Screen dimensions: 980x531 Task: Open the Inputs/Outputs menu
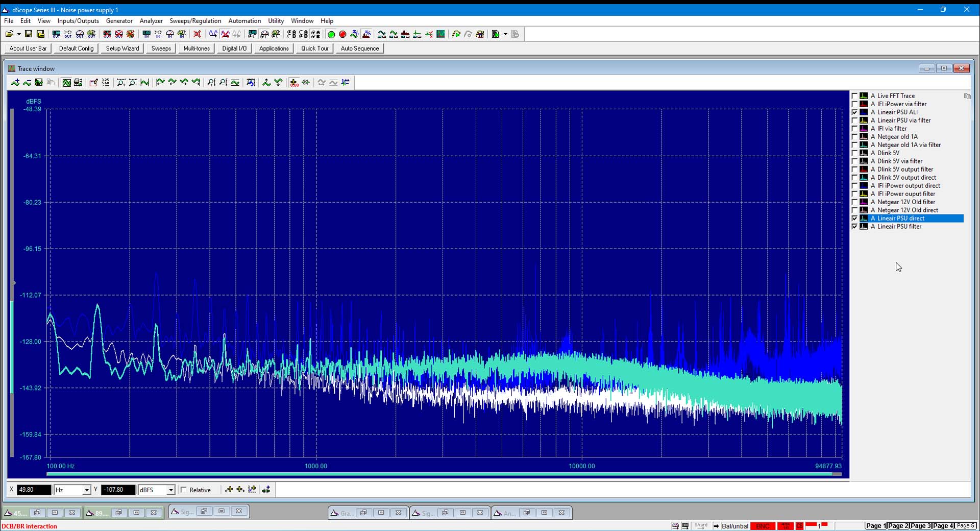[x=78, y=21]
